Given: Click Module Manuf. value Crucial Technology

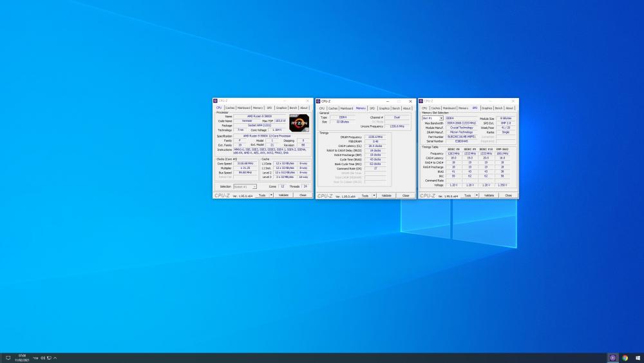Looking at the screenshot, I should 462,128.
